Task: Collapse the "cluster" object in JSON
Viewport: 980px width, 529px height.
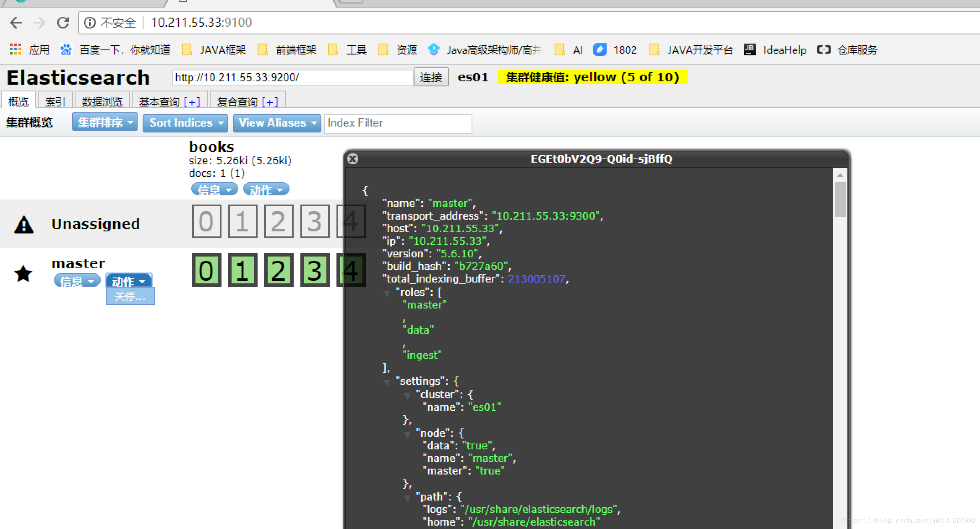Action: (x=407, y=396)
